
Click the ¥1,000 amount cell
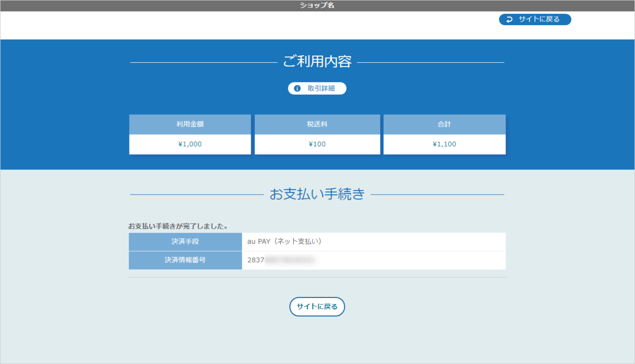coord(190,144)
